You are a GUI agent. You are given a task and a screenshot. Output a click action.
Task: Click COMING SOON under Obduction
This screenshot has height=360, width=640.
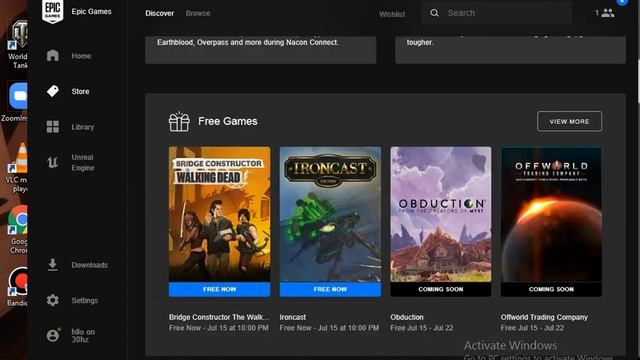441,289
